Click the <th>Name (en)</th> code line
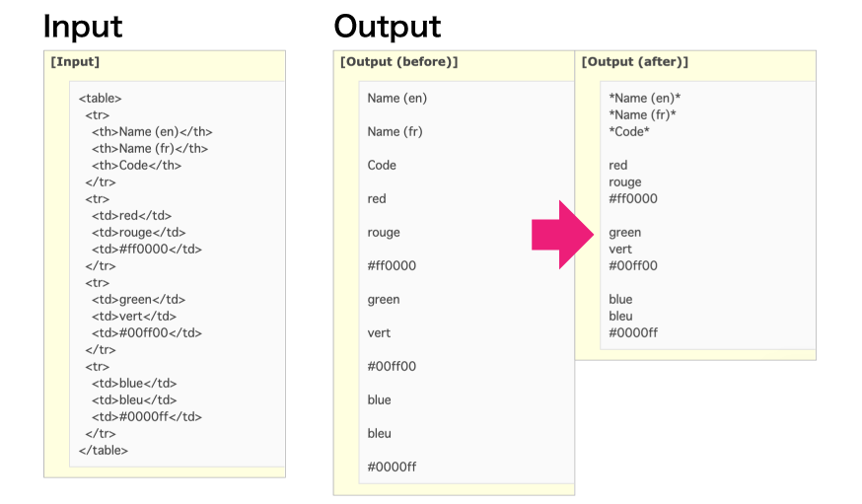The width and height of the screenshot is (862, 504). point(152,132)
